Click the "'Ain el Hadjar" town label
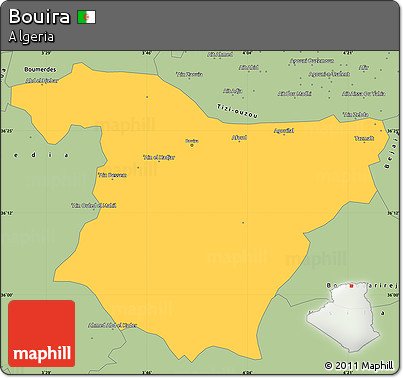The width and height of the screenshot is (403, 378). [x=159, y=157]
